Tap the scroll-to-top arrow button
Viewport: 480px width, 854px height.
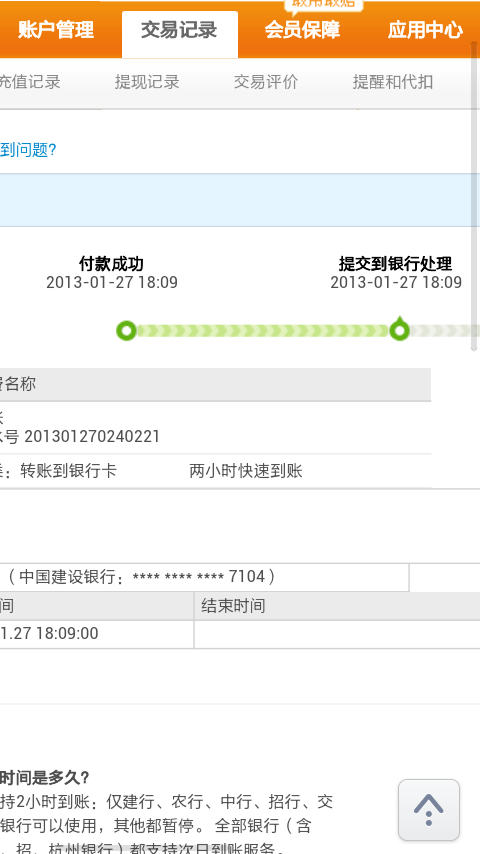point(429,809)
